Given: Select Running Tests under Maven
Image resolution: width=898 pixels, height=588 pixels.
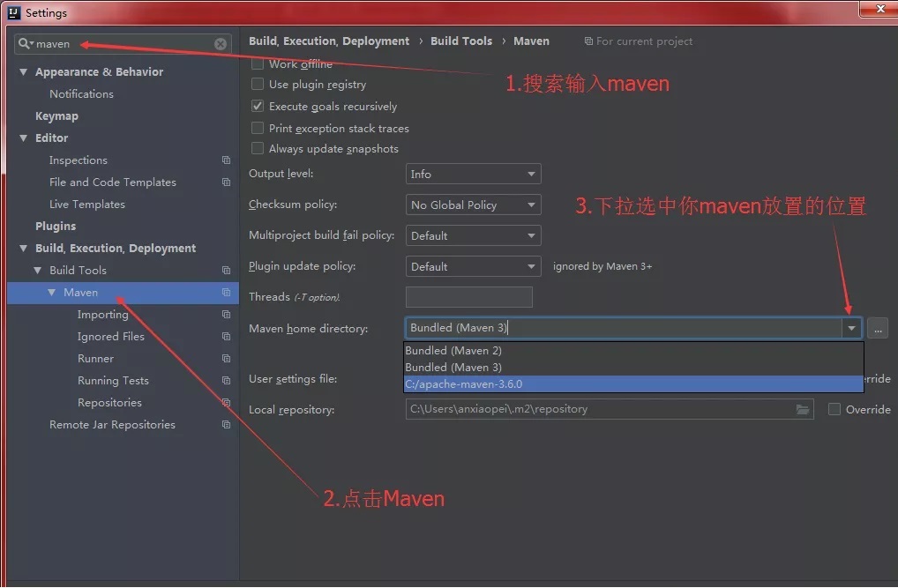Looking at the screenshot, I should tap(113, 381).
